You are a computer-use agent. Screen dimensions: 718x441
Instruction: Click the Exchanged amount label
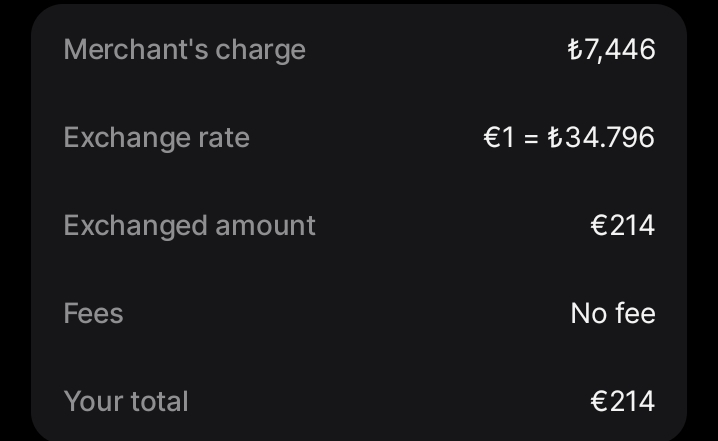190,226
